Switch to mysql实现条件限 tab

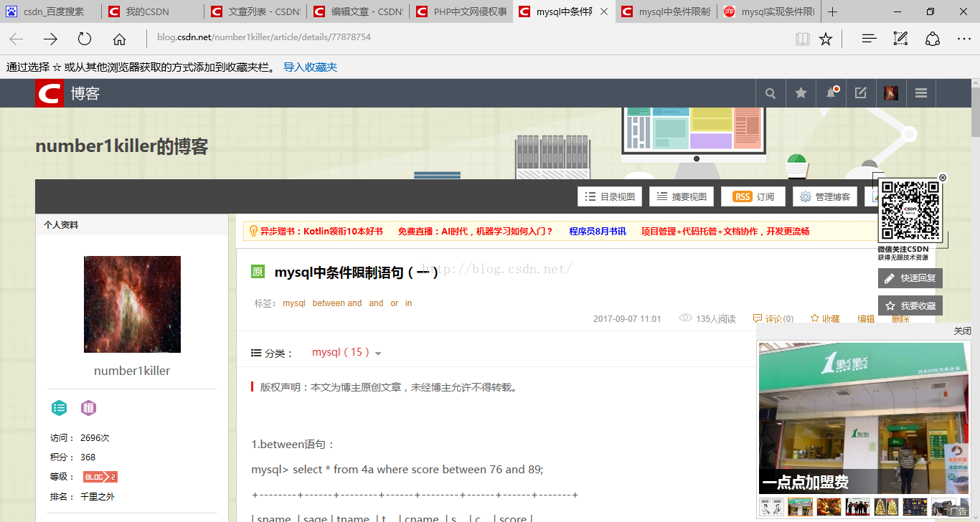[x=769, y=11]
